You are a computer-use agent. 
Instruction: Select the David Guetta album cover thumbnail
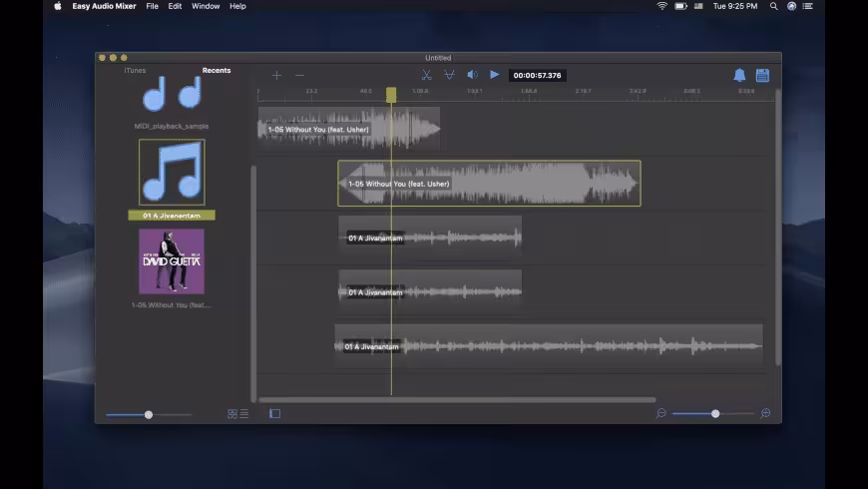pyautogui.click(x=172, y=261)
